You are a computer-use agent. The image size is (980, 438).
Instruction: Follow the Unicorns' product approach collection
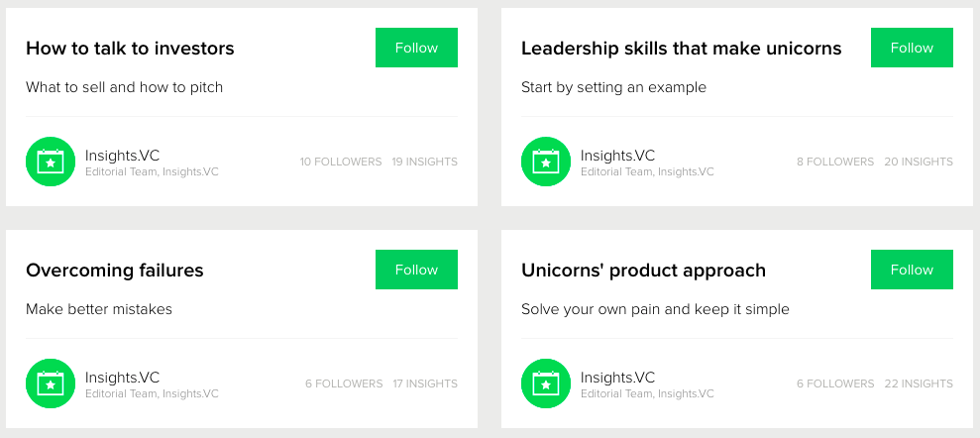(912, 270)
